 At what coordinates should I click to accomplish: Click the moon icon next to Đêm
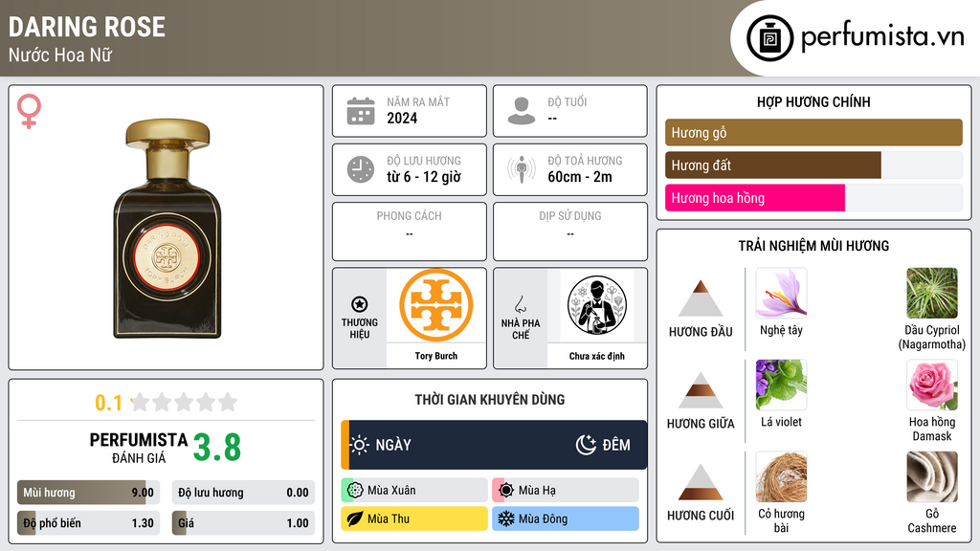(586, 445)
